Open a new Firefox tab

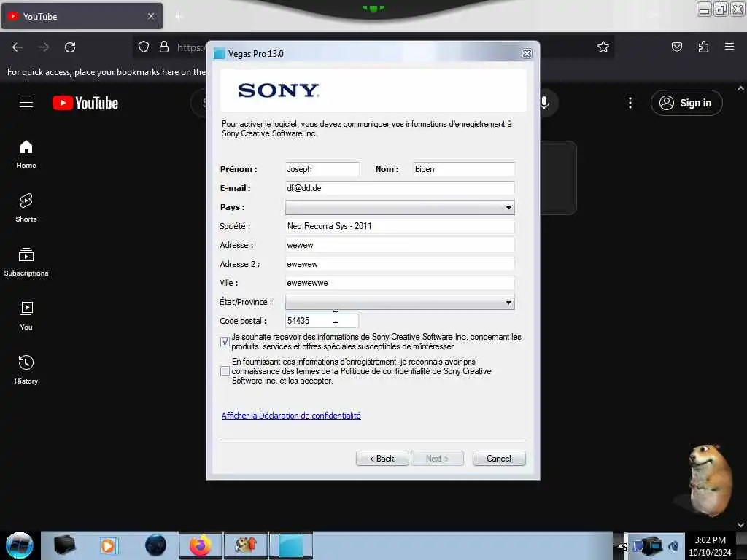tap(179, 17)
